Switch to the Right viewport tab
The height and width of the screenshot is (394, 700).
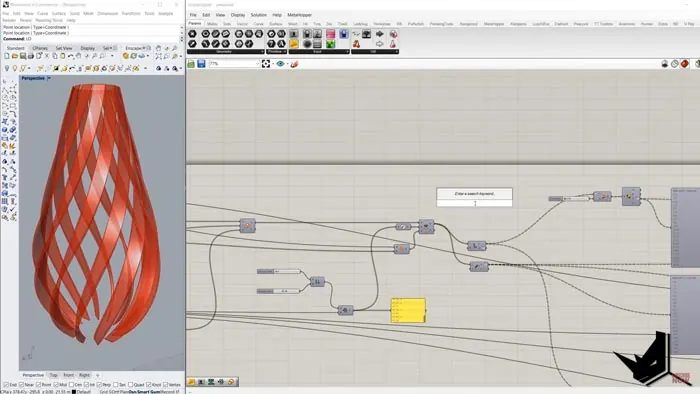[84, 375]
